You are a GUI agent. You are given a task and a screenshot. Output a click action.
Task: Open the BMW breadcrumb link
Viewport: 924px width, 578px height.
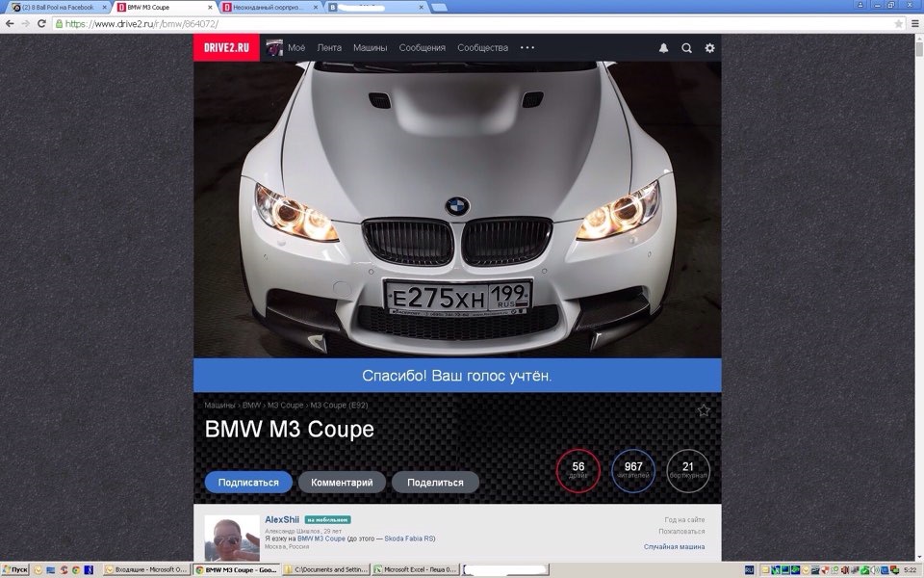[251, 406]
